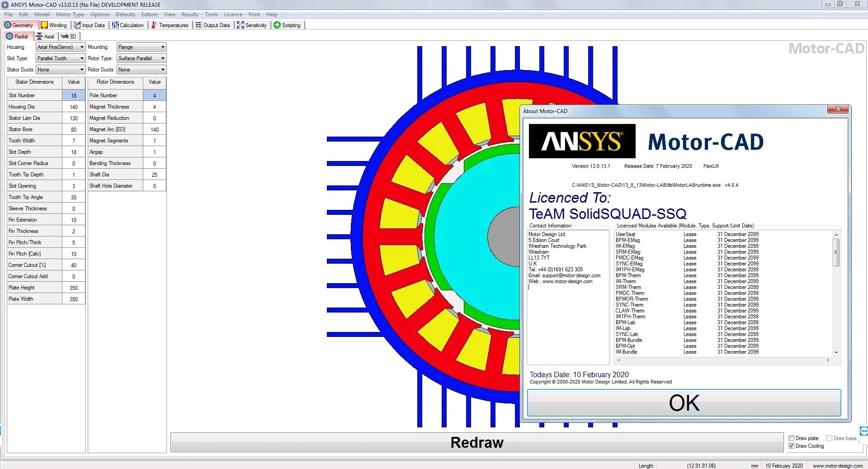
Task: Open the Results menu
Action: [x=190, y=14]
